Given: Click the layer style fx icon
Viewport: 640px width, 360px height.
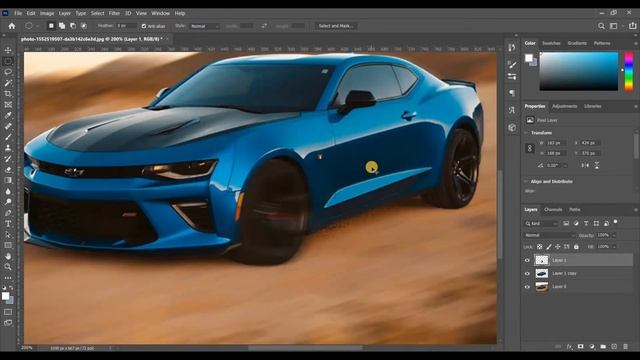Looking at the screenshot, I should 570,347.
